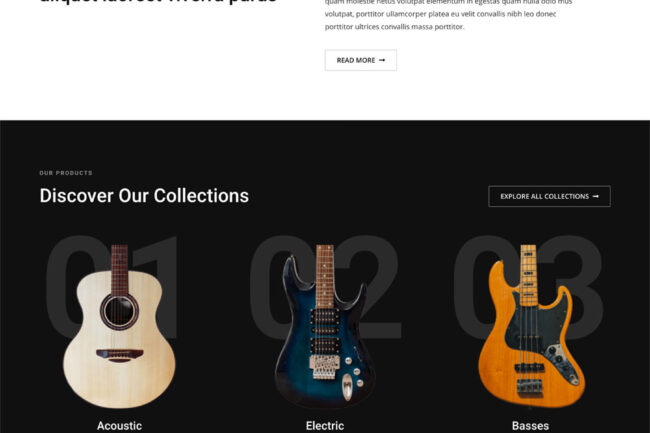Click the arrow icon beside EXPLORE ALL COLLECTIONS
This screenshot has width=650, height=433.
[596, 196]
